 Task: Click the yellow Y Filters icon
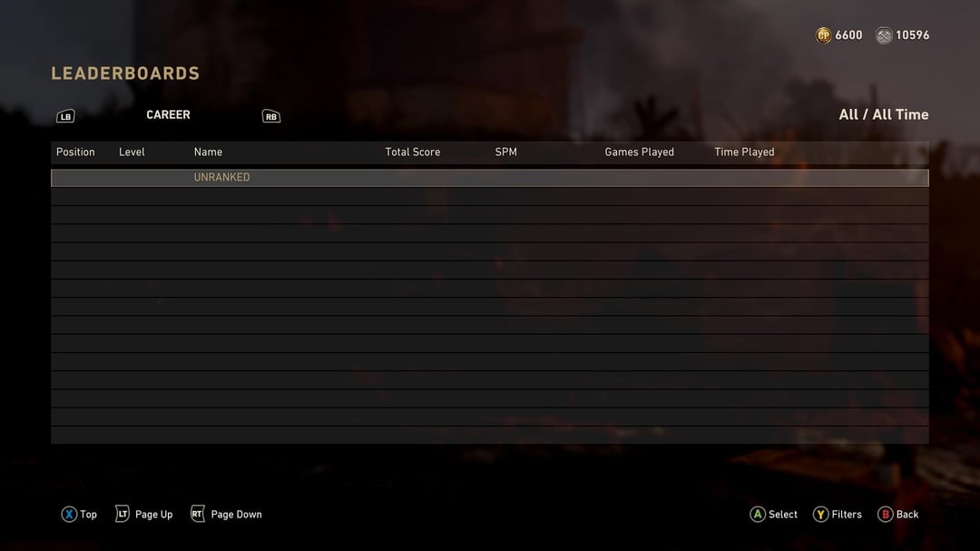(x=820, y=514)
